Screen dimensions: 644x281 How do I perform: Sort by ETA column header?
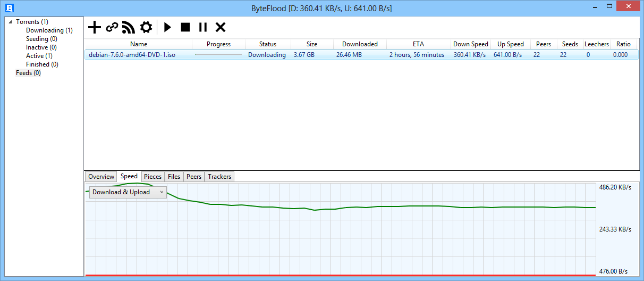coord(419,44)
